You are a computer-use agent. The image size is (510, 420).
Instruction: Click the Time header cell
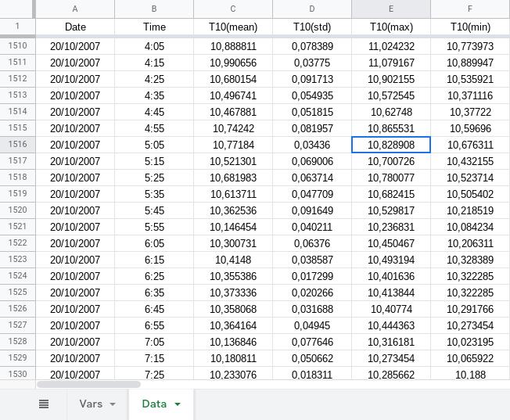point(154,27)
